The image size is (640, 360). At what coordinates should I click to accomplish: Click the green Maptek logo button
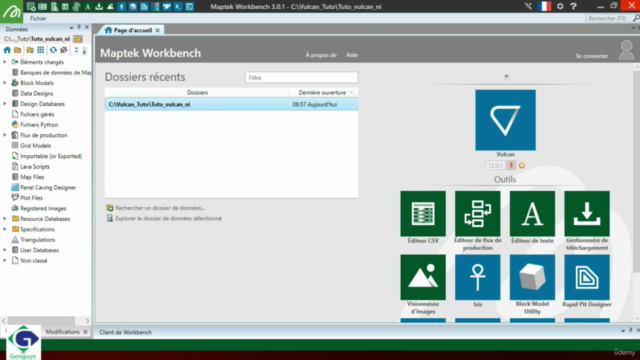coord(11,11)
